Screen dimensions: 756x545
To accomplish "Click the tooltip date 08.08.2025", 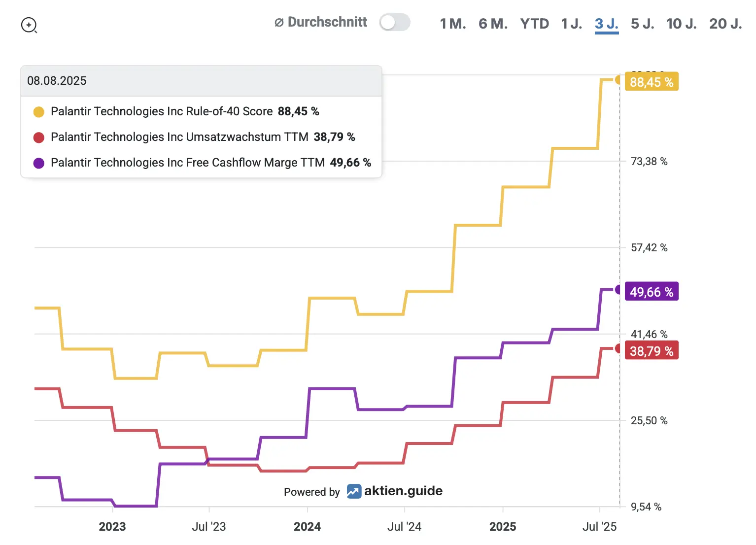I will [x=57, y=81].
